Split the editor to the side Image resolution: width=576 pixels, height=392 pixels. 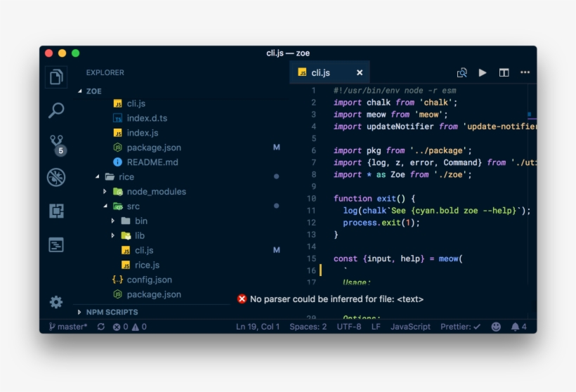[504, 73]
